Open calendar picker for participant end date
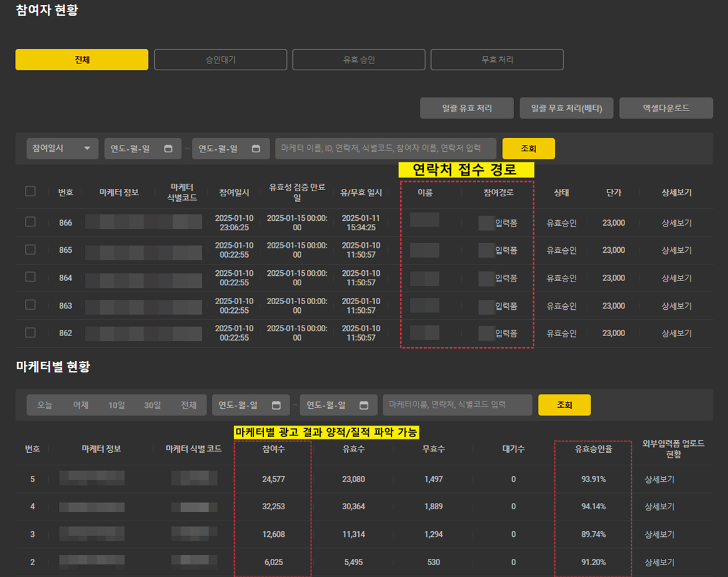The image size is (728, 577). [256, 149]
